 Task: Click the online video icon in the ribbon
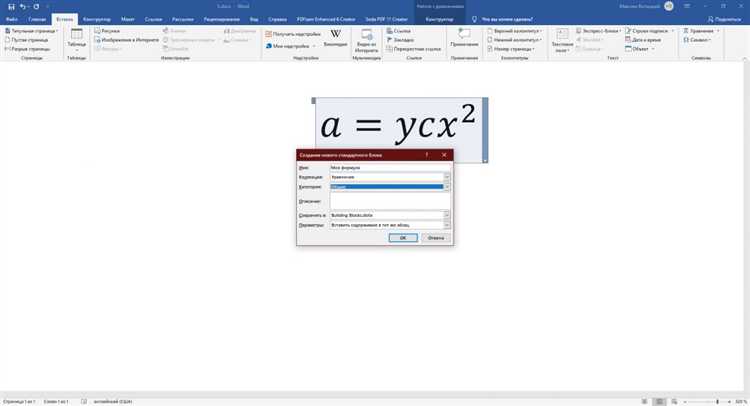pyautogui.click(x=367, y=34)
